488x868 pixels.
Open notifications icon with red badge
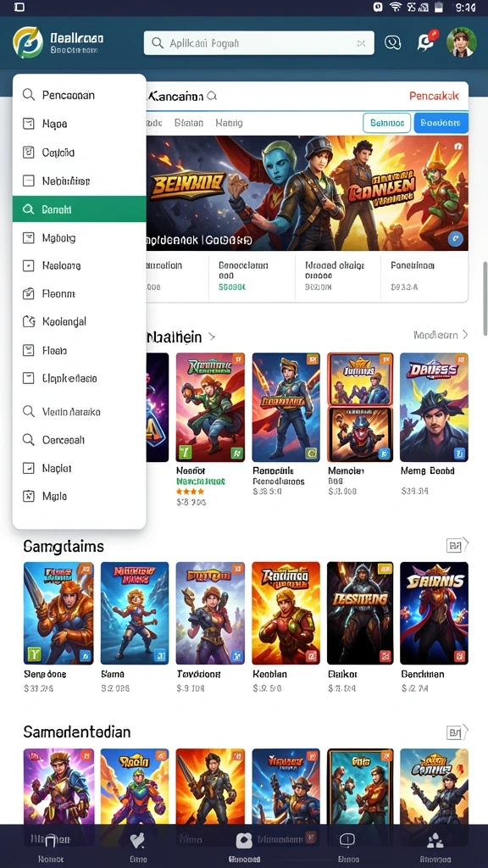427,42
